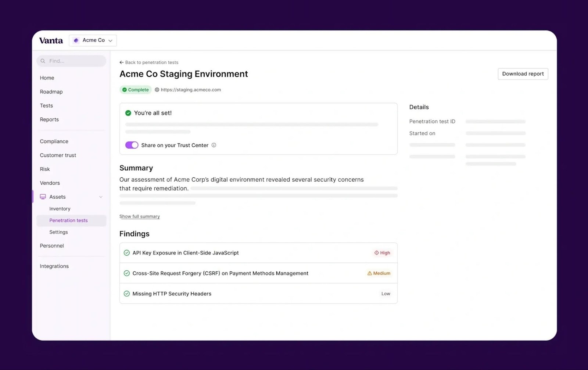Viewport: 588px width, 370px height.
Task: Collapse the Assets section chevron
Action: [x=101, y=197]
